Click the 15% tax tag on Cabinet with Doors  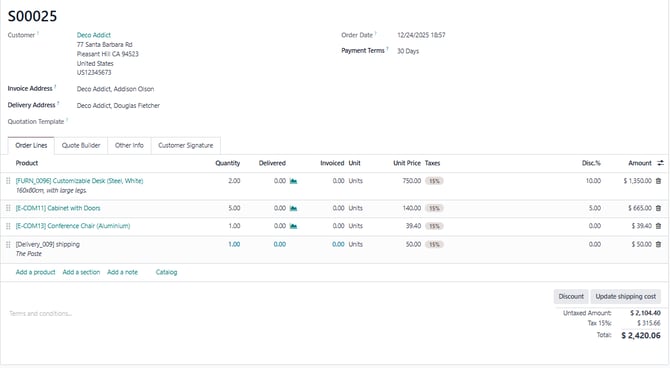[x=434, y=208]
